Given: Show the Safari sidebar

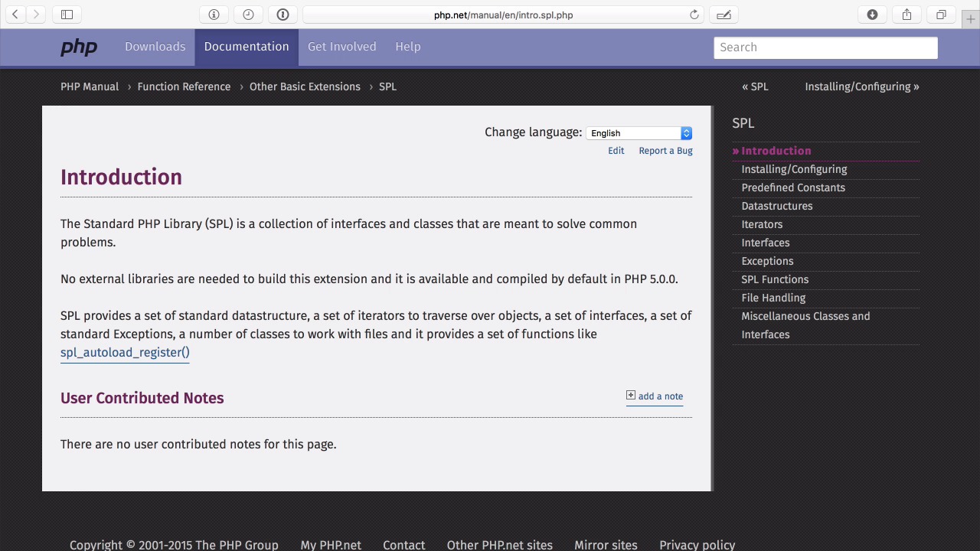Looking at the screenshot, I should coord(67,15).
